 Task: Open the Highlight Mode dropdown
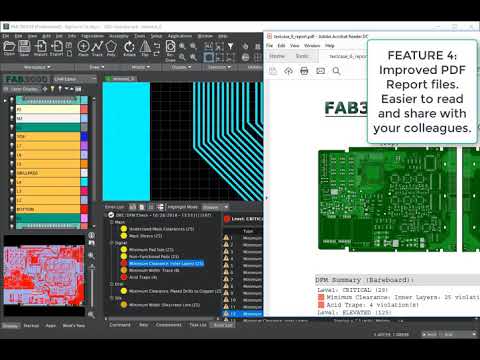coord(215,207)
